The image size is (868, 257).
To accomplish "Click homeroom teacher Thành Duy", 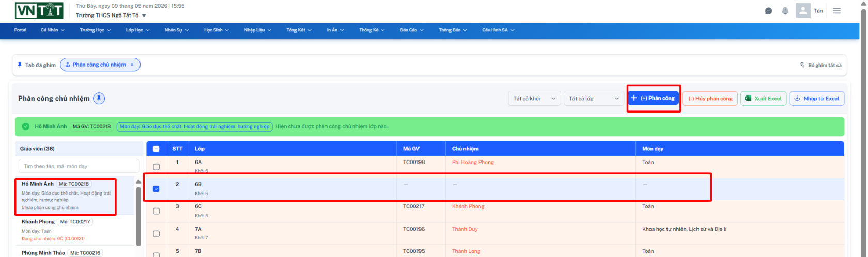I will click(465, 229).
